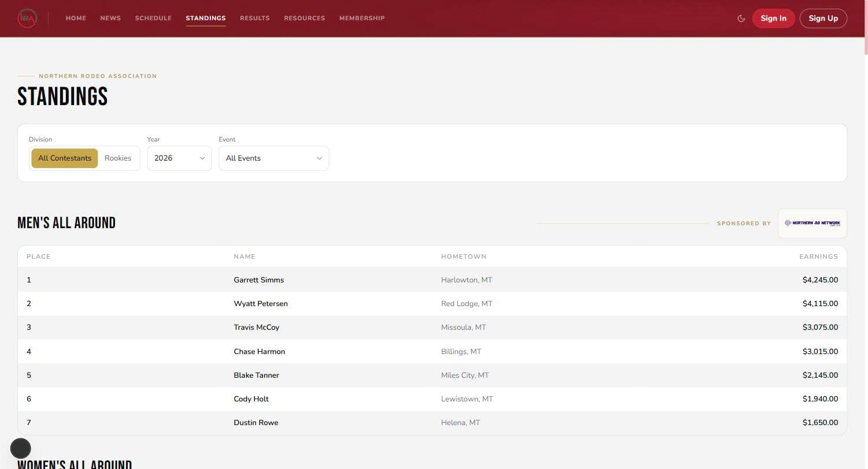The image size is (868, 469).
Task: Expand the All Events dropdown
Action: (x=274, y=158)
